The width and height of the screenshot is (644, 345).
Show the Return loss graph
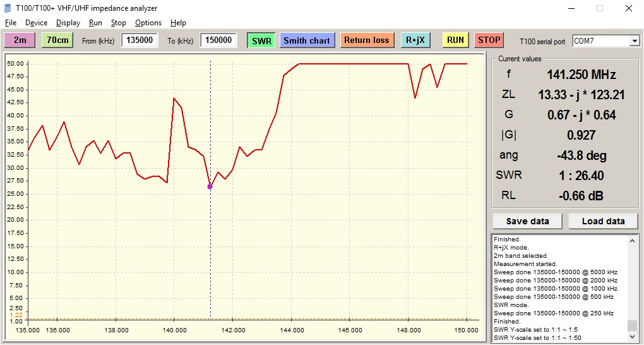[366, 40]
